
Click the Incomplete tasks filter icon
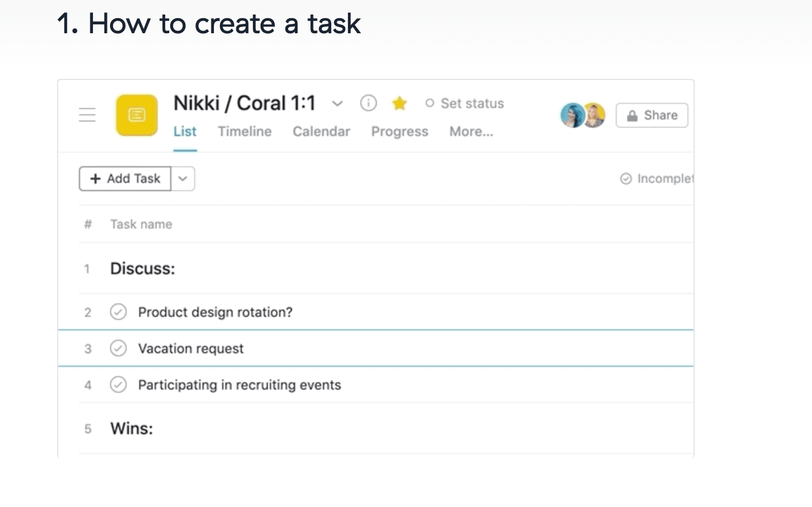pos(626,179)
